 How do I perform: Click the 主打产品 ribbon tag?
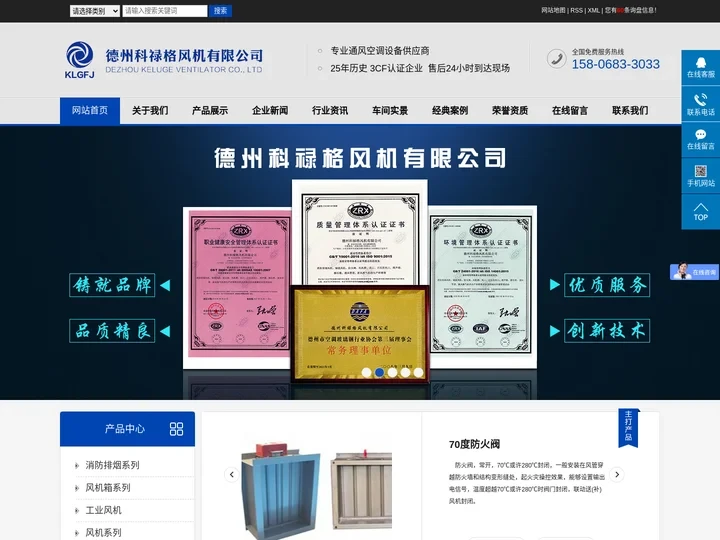628,428
